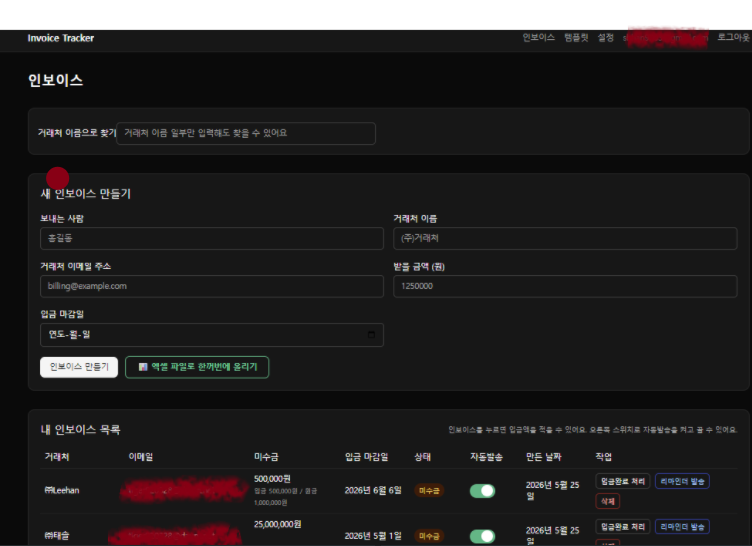Click the Invoice Tracker logo title
The width and height of the screenshot is (752, 546).
(61, 38)
